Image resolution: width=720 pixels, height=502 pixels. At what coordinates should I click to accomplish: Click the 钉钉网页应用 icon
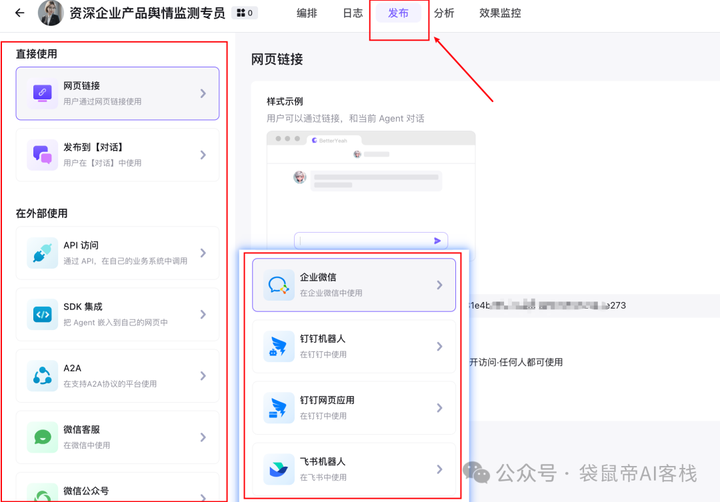(279, 408)
